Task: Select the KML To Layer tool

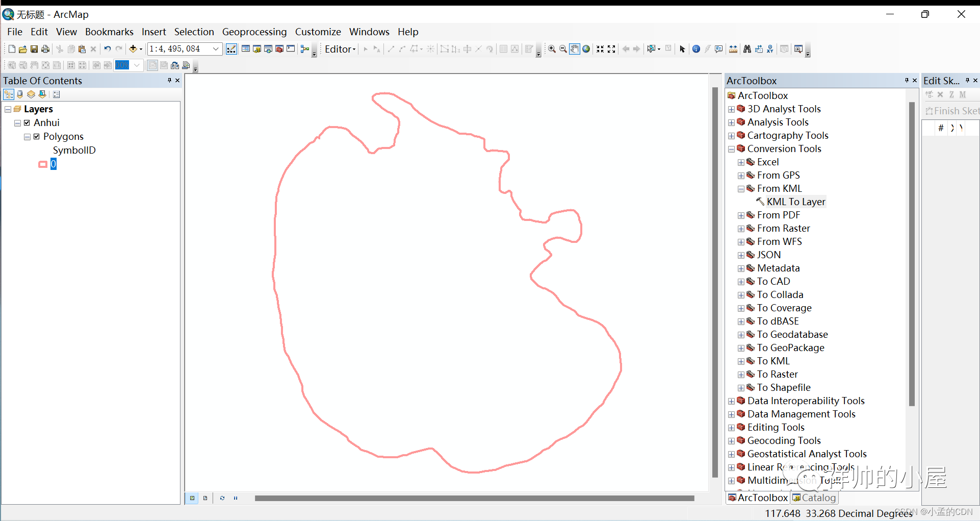Action: (x=795, y=202)
